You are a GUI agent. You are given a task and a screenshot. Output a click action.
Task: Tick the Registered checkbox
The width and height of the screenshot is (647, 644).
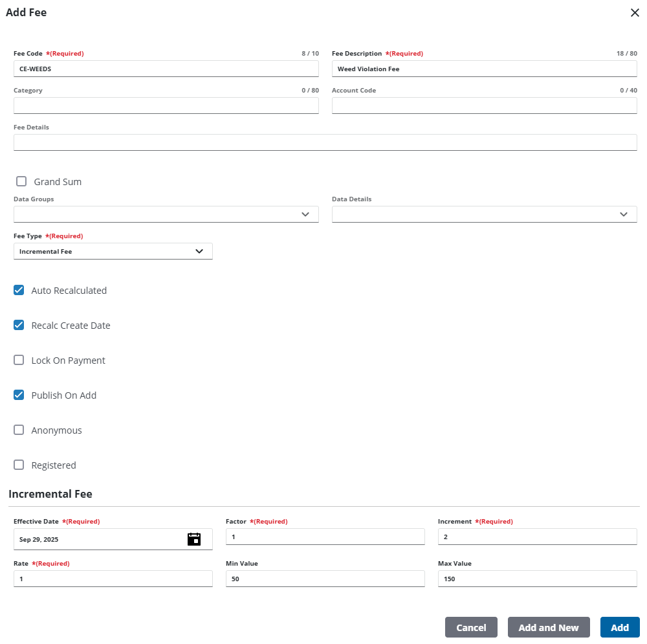[19, 465]
